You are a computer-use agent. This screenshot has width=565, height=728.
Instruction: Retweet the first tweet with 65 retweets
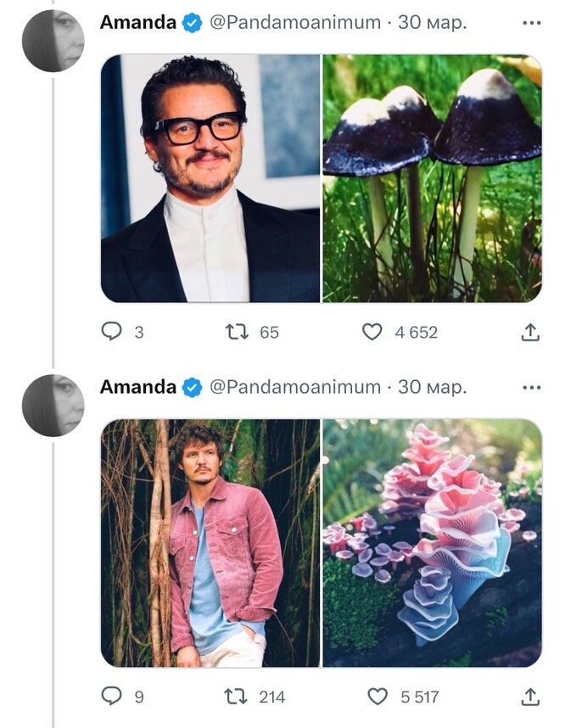(237, 332)
